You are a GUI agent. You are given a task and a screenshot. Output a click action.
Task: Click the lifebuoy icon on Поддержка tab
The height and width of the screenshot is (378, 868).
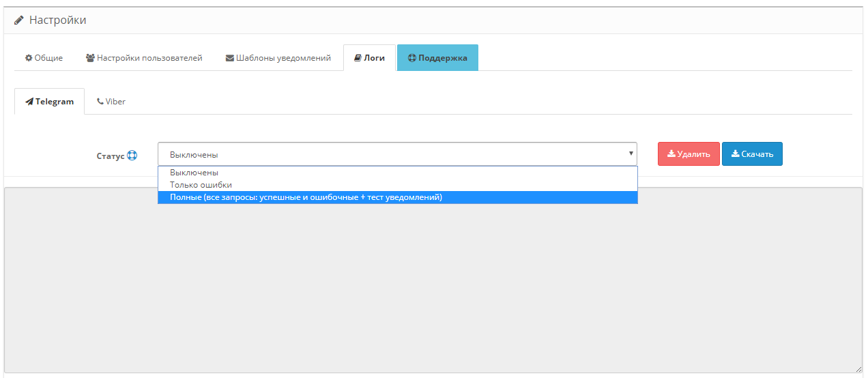(412, 58)
